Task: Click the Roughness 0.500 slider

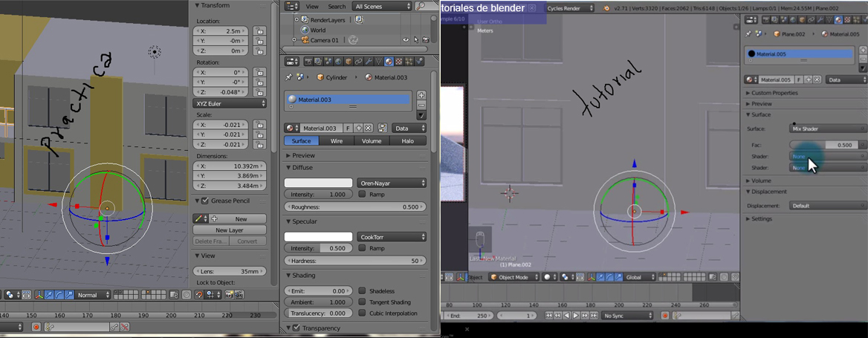Action: 355,207
